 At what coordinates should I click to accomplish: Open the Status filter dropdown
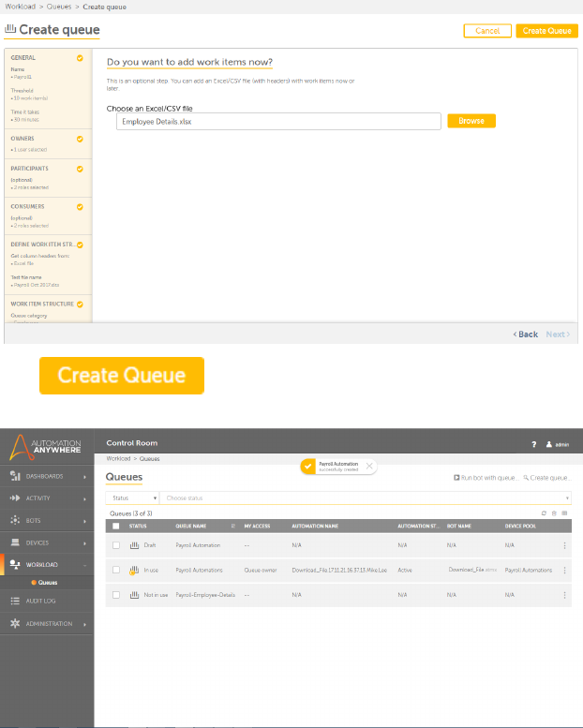click(132, 498)
